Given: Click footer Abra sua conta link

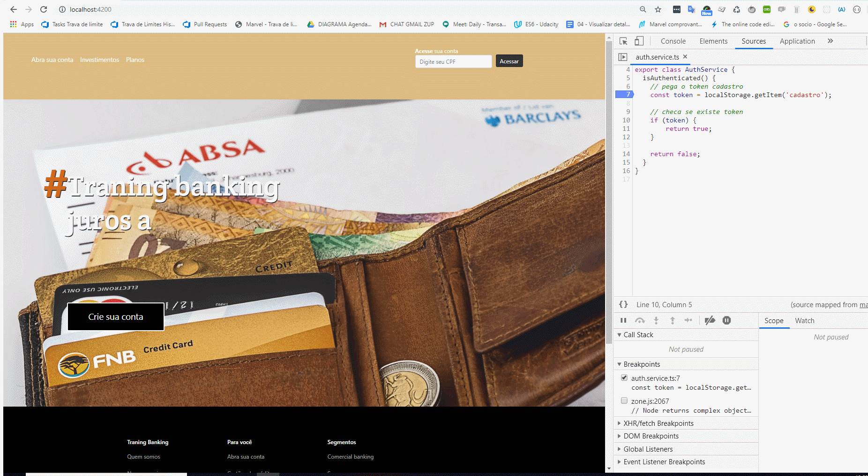Looking at the screenshot, I should 246,457.
